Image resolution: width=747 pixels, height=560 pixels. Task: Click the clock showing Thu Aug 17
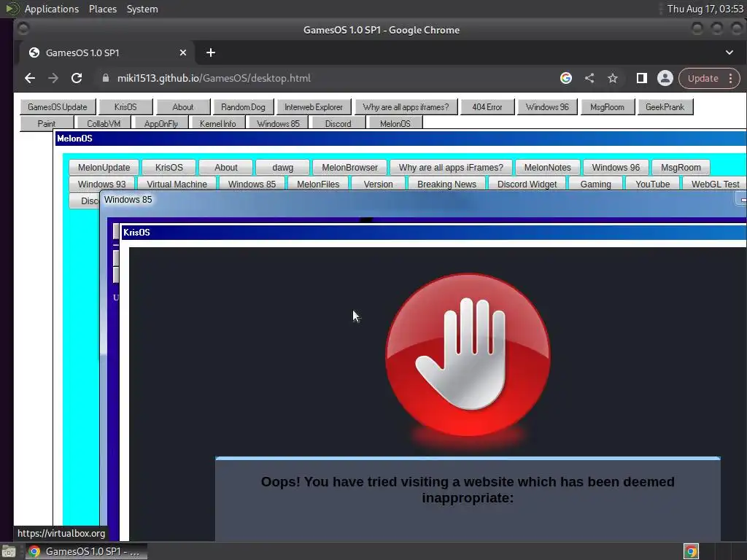(705, 9)
